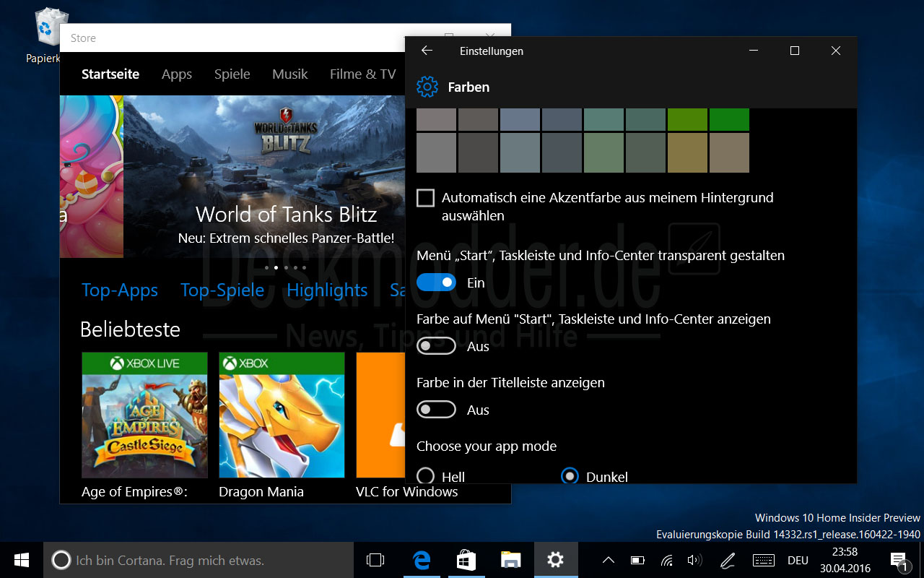Open the volume speaker control
Image resolution: width=924 pixels, height=578 pixels.
point(695,560)
